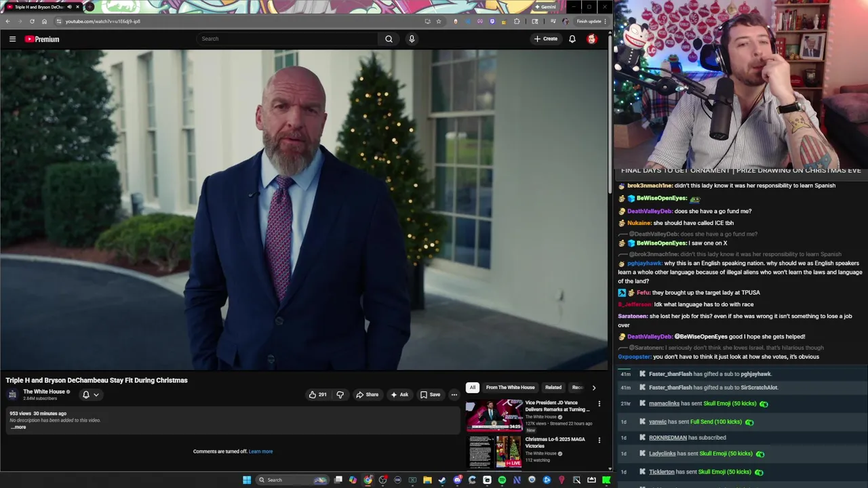Open Ladyclinks in activity feed
Screen dimensions: 868x488
[x=663, y=453]
